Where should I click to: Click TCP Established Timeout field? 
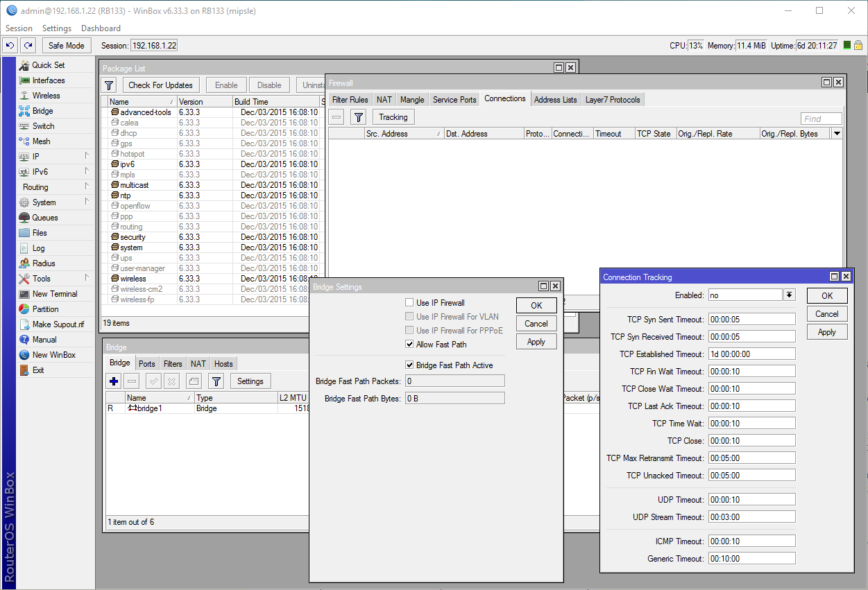coord(751,354)
